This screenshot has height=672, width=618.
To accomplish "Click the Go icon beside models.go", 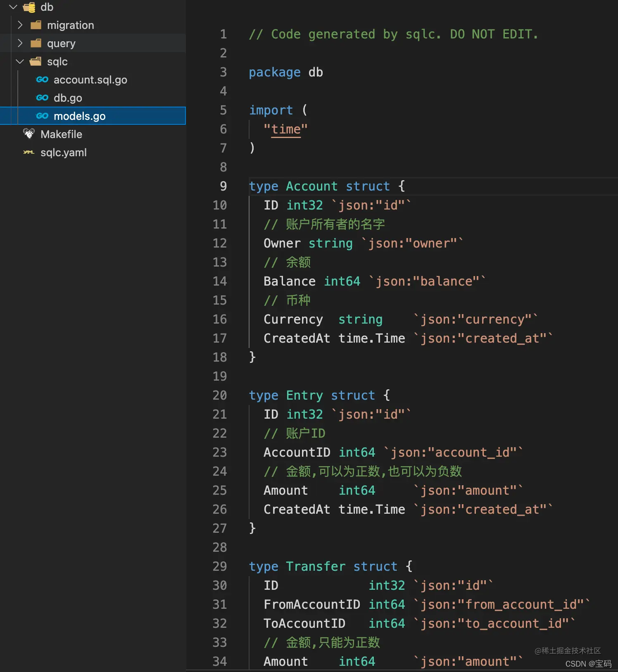I will point(42,116).
